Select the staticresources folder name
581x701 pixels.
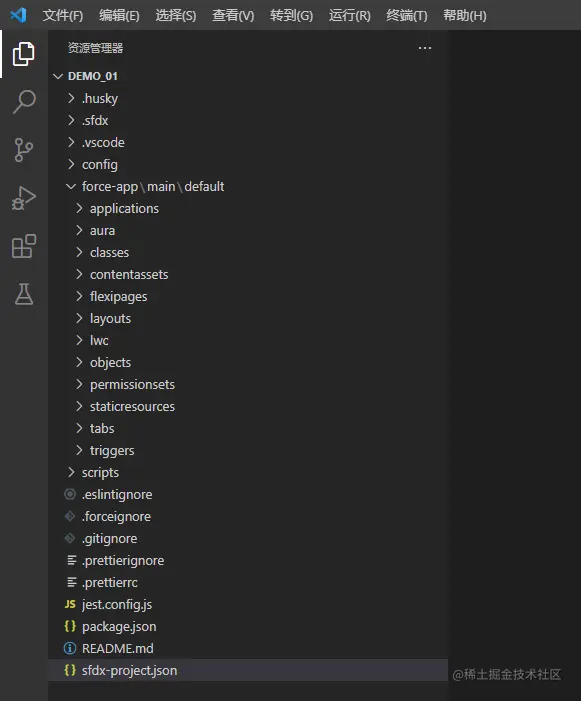pos(132,406)
